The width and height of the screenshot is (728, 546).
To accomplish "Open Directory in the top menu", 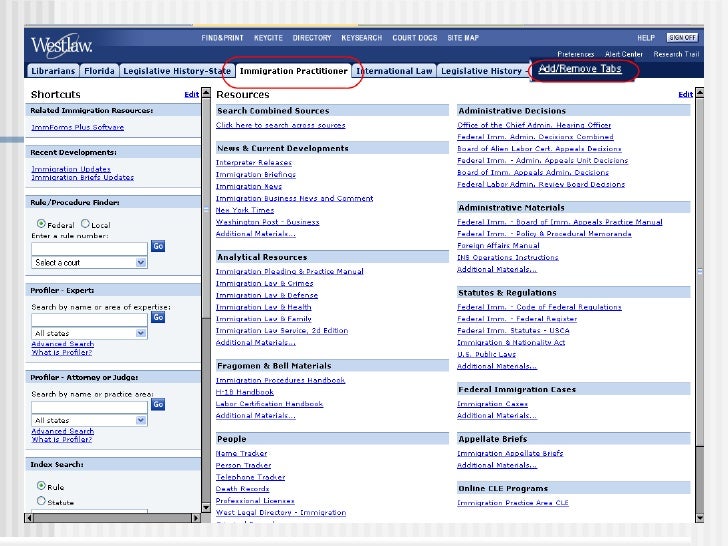I will (312, 38).
